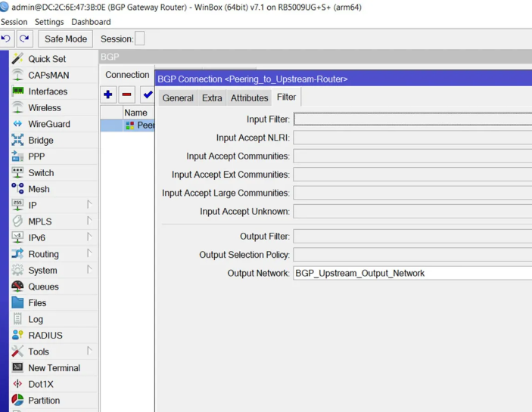Image resolution: width=532 pixels, height=412 pixels.
Task: Open Files folder icon
Action: click(17, 302)
